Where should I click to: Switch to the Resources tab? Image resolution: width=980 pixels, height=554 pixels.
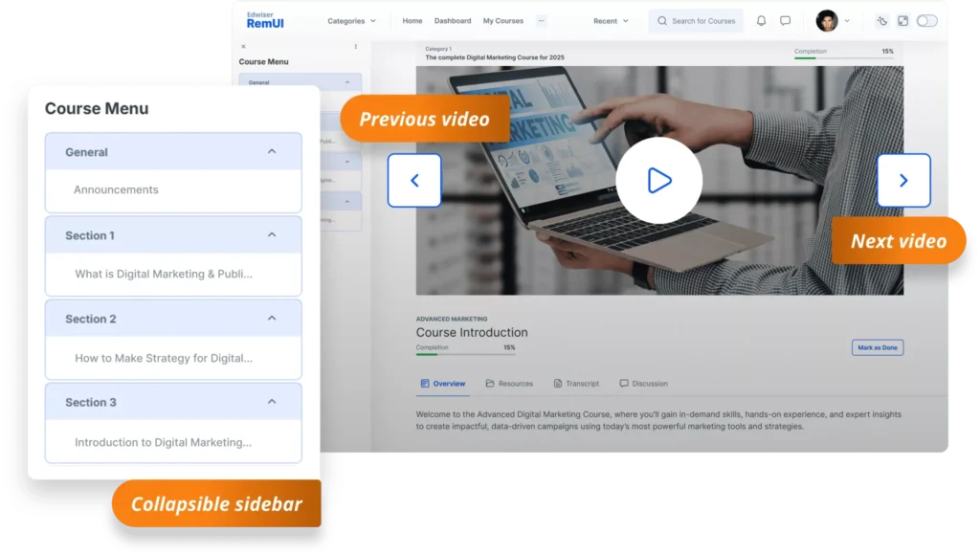click(509, 384)
